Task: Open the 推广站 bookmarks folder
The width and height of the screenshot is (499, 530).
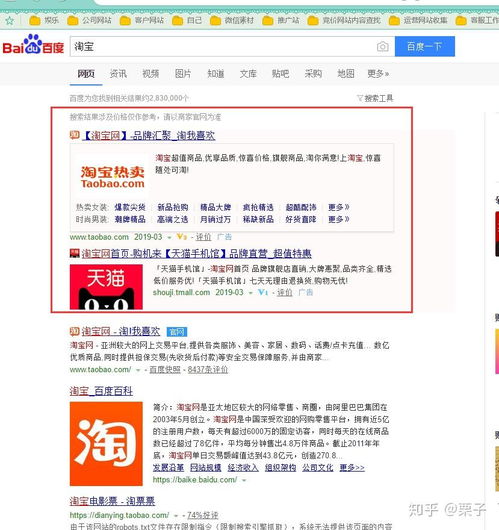Action: (281, 21)
